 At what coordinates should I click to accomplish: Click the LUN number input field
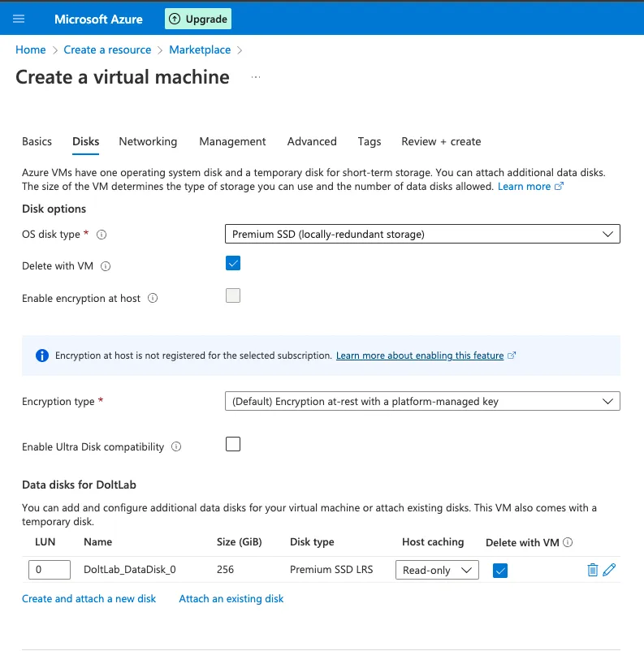tap(49, 569)
